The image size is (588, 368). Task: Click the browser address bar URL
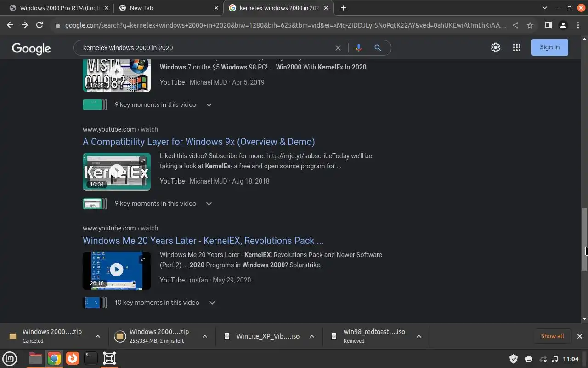(x=285, y=25)
